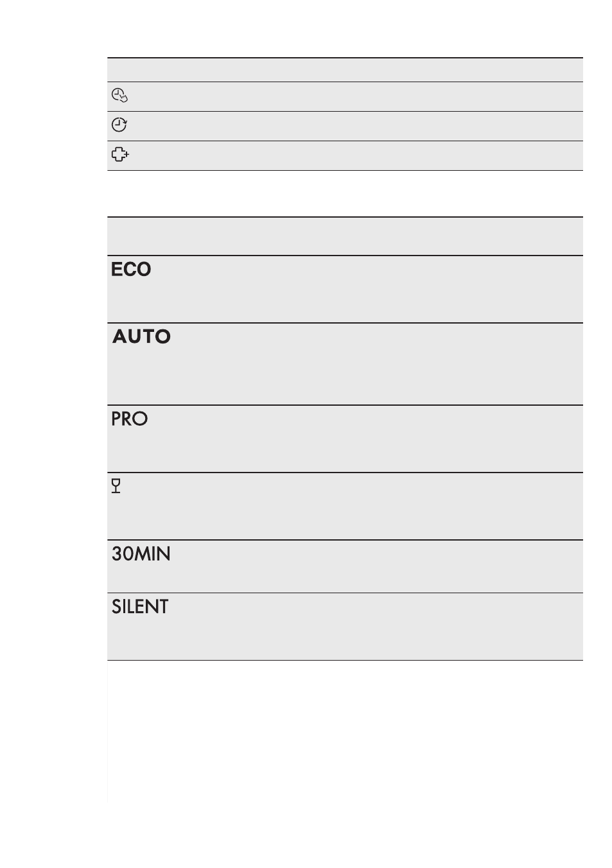Choose the 30MIN quick programme symbol
612x868 pixels.
click(x=141, y=553)
